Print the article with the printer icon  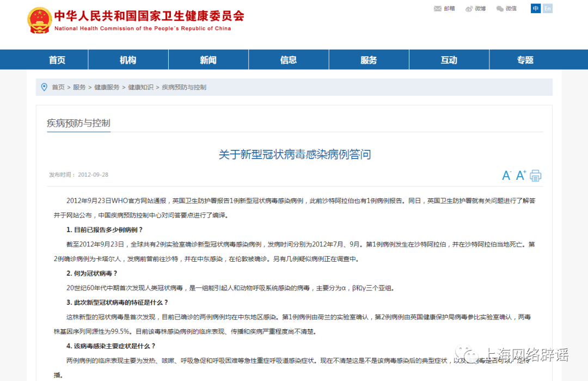point(536,176)
